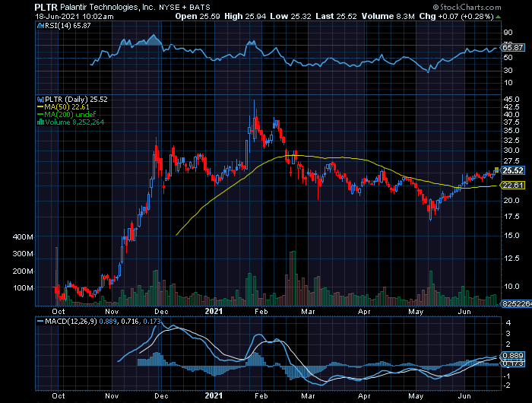
Task: Click the Jun label under the MACD panel
Action: click(464, 396)
